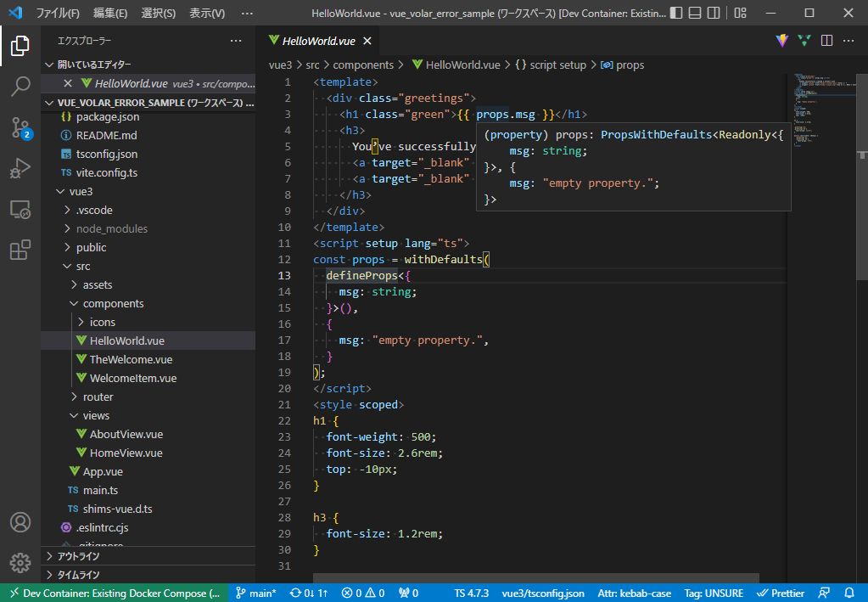
Task: Split the editor to the right
Action: pyautogui.click(x=826, y=41)
